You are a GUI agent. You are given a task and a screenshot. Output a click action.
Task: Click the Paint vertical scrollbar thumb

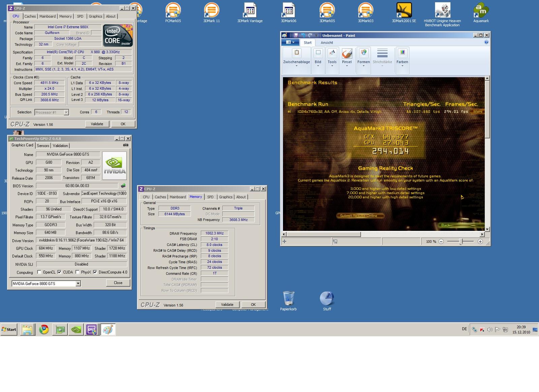(x=487, y=109)
